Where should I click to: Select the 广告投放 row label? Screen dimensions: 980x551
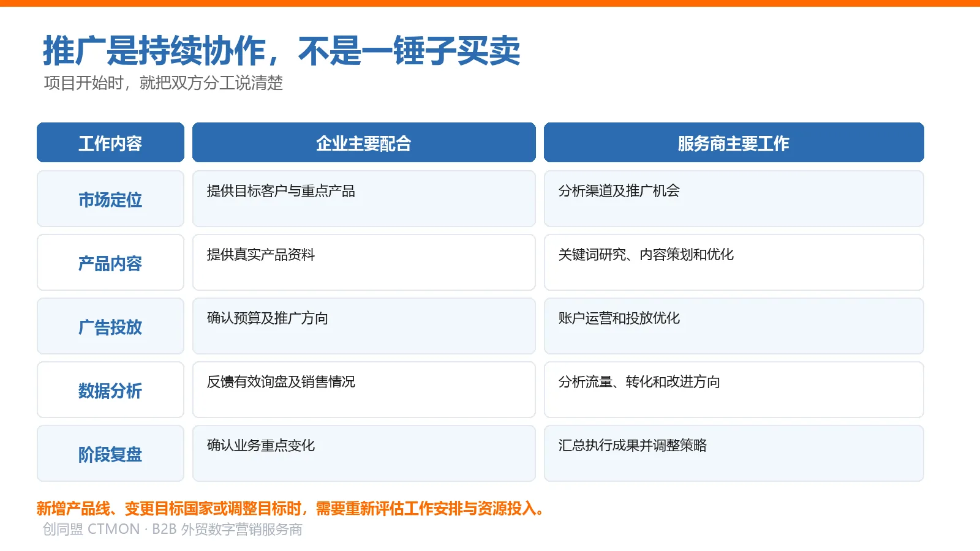coord(110,326)
